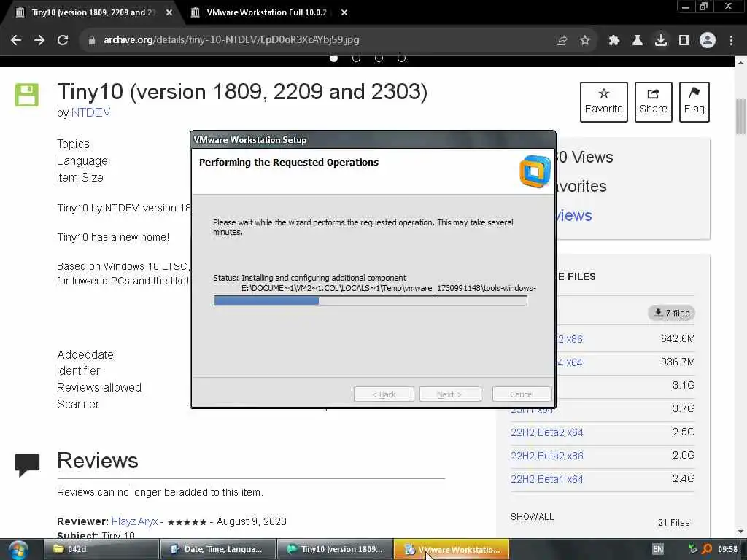Open the 642.6M x86 download link
747x560 pixels.
[569, 339]
